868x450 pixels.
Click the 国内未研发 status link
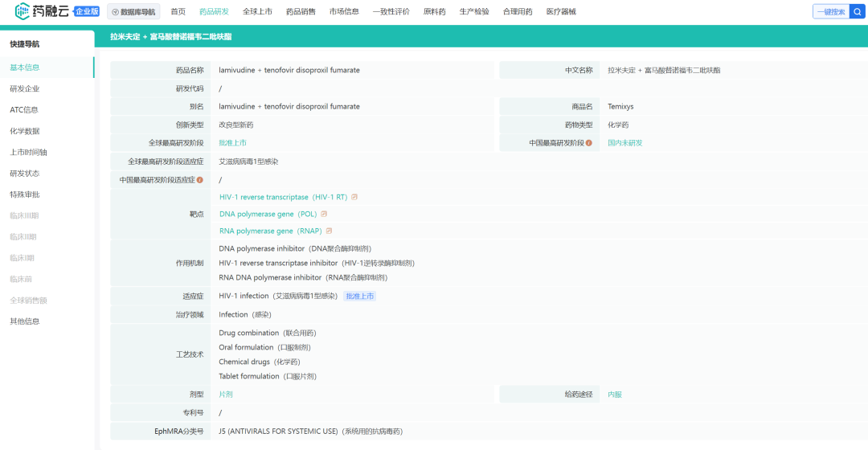coord(624,143)
